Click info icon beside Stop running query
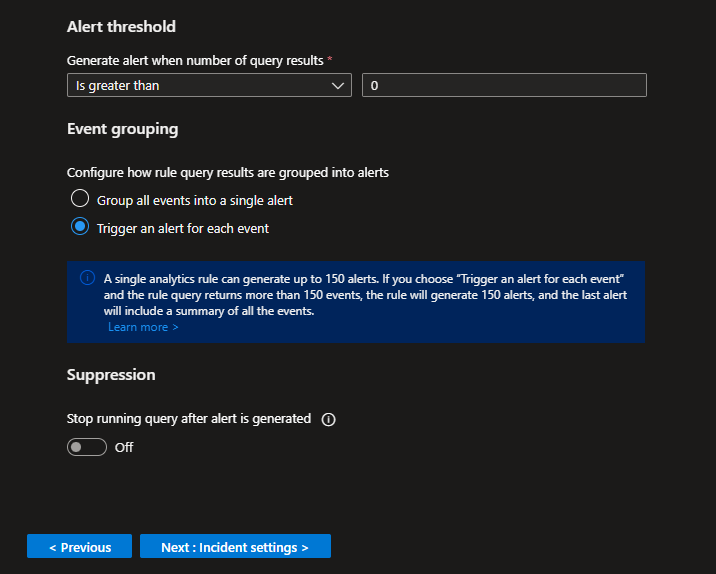Image resolution: width=716 pixels, height=574 pixels. point(328,419)
